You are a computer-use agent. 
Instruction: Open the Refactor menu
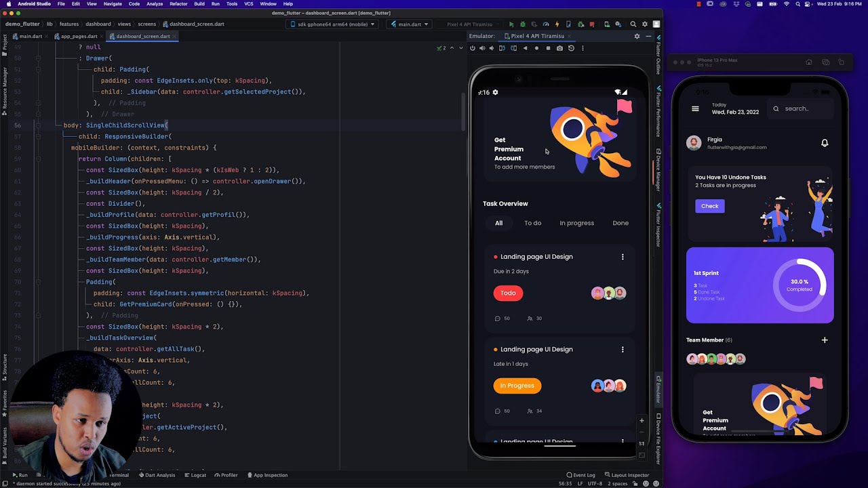[x=178, y=4]
